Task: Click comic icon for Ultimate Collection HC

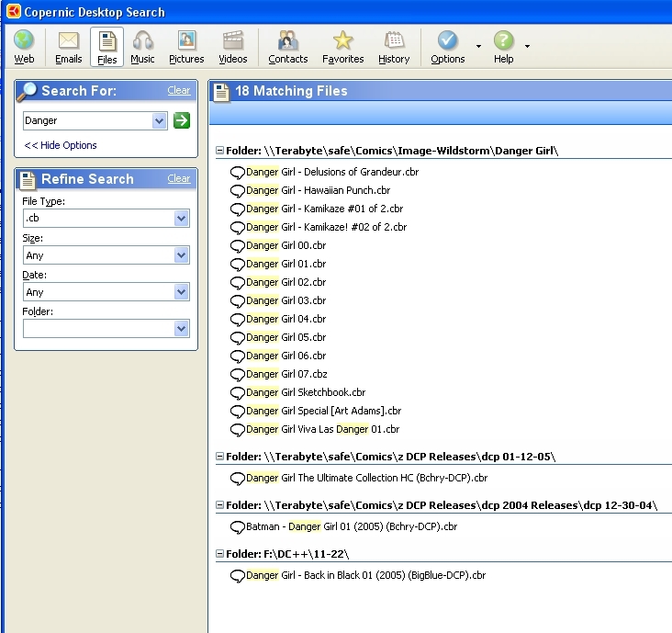Action: (238, 479)
